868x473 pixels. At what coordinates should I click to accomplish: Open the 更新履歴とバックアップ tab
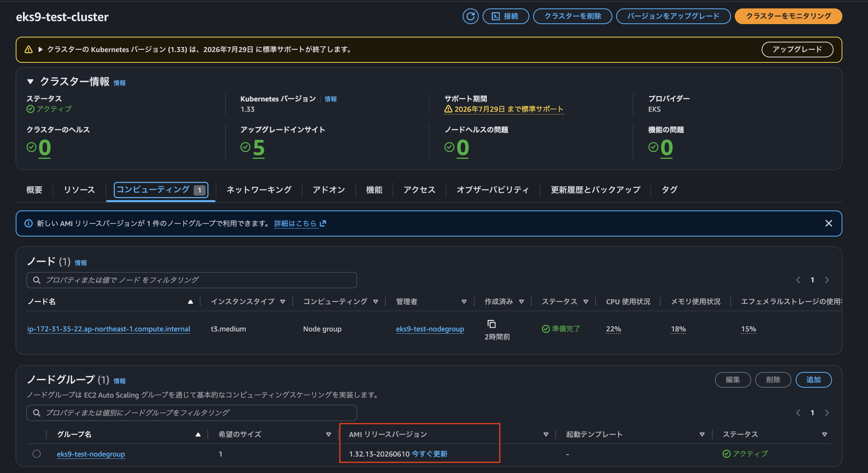pos(595,190)
